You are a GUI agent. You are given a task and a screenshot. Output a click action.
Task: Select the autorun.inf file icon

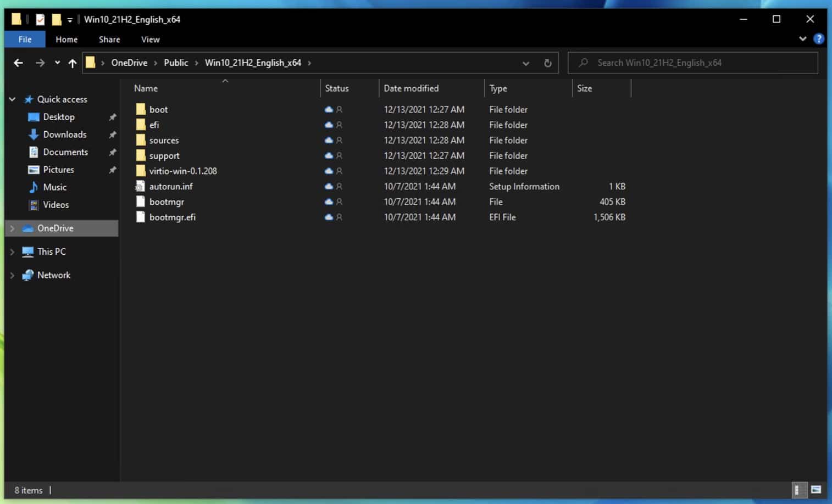[140, 187]
